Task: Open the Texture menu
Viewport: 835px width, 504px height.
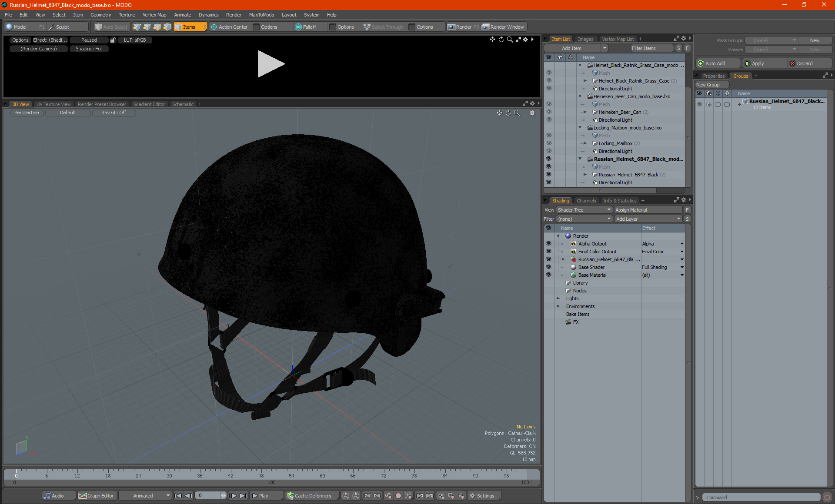Action: click(x=127, y=15)
